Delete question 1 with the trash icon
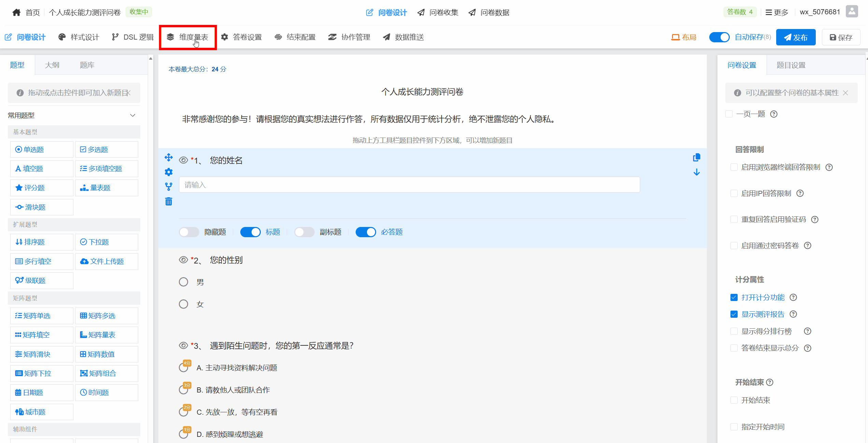The image size is (868, 443). click(x=169, y=201)
